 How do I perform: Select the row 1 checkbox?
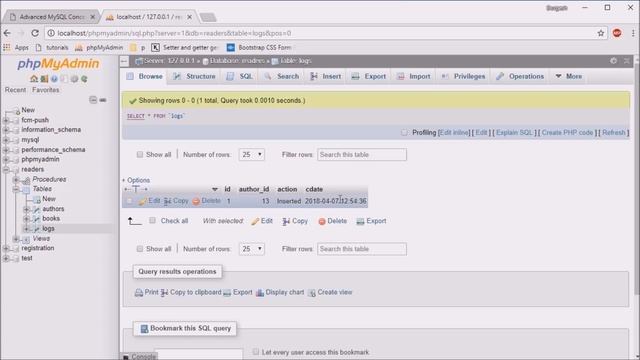129,201
